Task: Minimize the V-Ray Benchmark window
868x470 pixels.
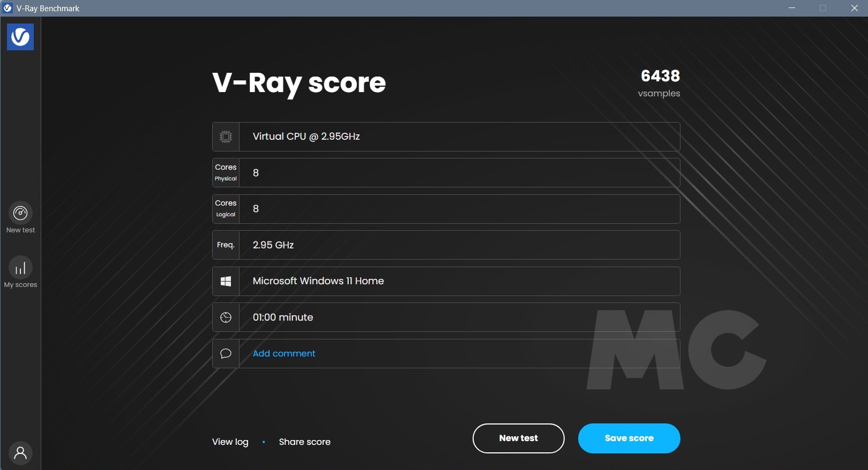Action: tap(792, 8)
